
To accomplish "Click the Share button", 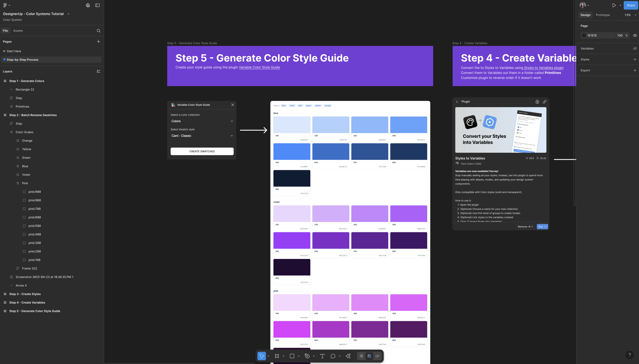I will [x=631, y=5].
